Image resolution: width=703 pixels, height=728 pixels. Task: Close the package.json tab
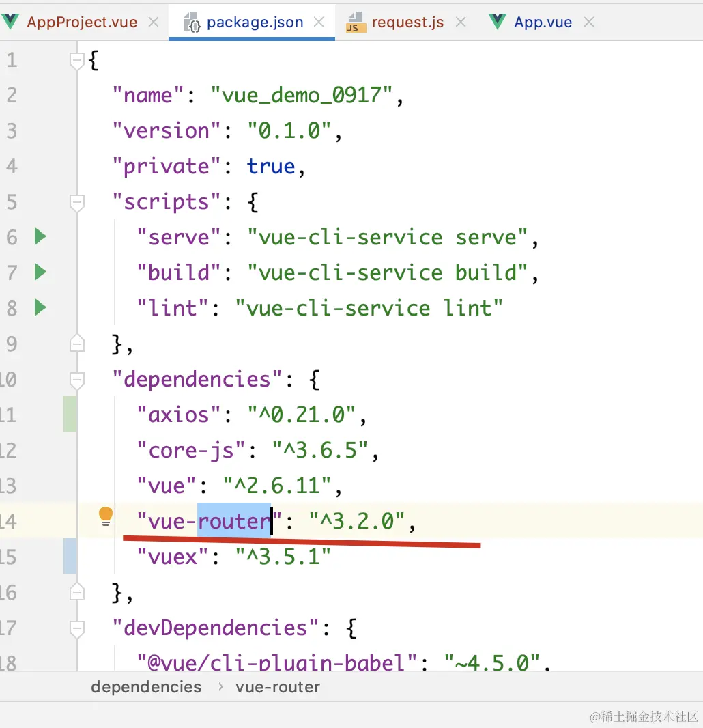(x=319, y=22)
